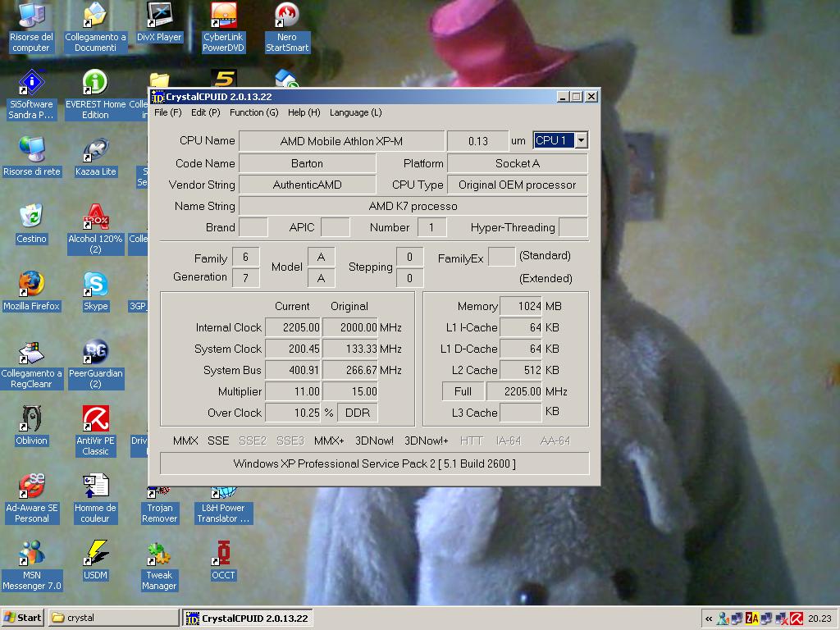Click L2 Cache 512 KB value
This screenshot has height=630, width=840.
pos(521,370)
